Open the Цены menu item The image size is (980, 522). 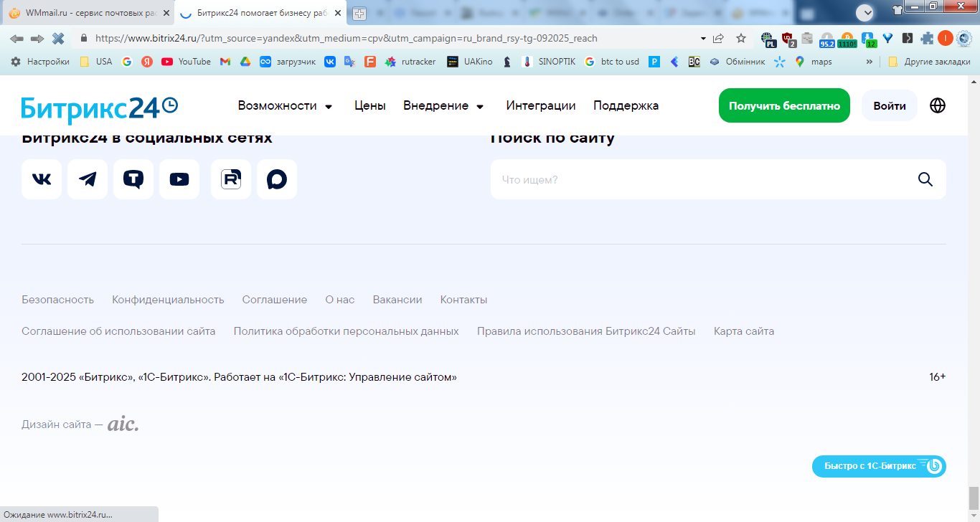tap(370, 106)
